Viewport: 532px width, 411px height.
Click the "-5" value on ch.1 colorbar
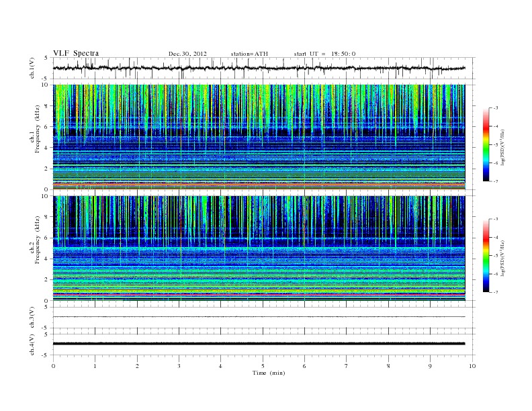[496, 145]
